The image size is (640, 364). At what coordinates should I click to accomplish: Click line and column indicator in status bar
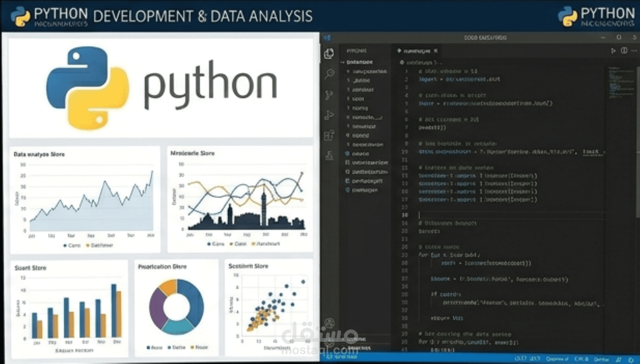coord(527,359)
